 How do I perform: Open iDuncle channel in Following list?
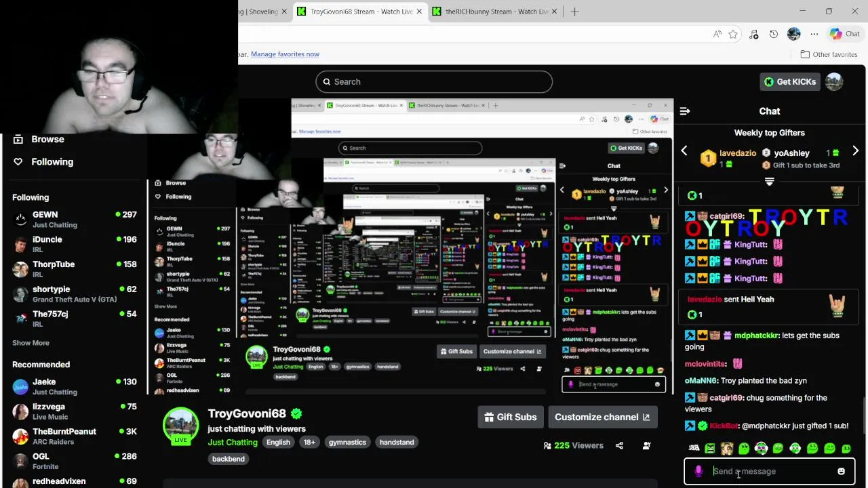click(x=75, y=244)
